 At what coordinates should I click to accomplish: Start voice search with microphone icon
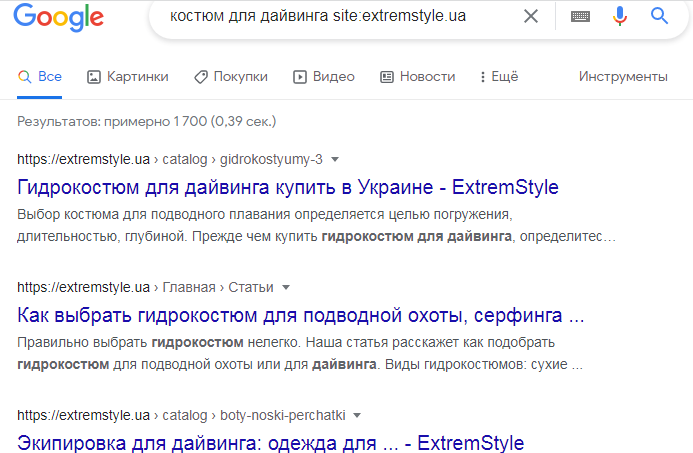[x=620, y=16]
